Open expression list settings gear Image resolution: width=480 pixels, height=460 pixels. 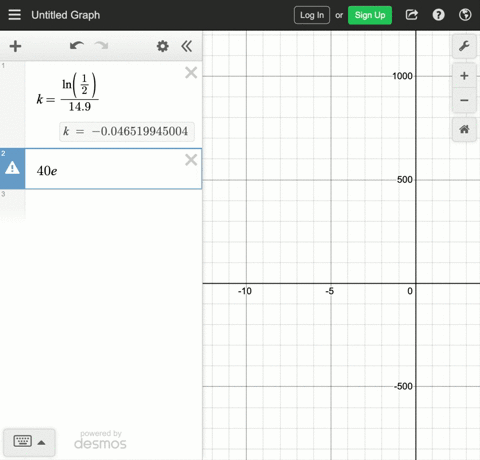[x=163, y=46]
